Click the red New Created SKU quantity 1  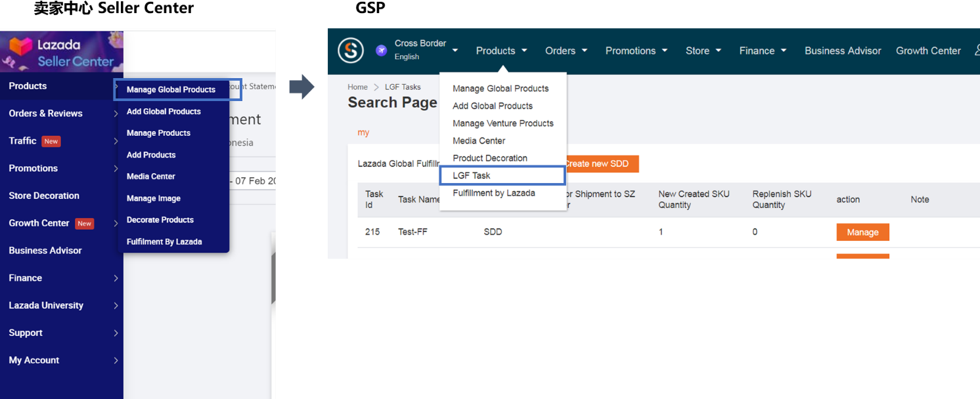point(661,232)
